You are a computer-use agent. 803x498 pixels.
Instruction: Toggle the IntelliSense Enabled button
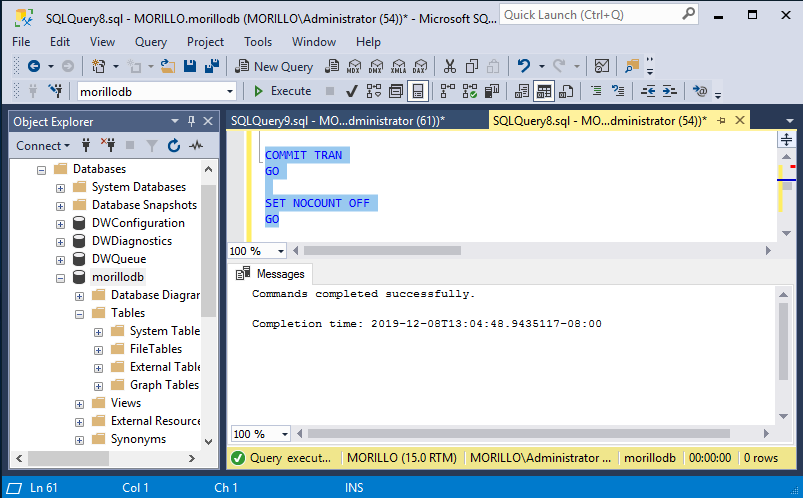click(418, 91)
